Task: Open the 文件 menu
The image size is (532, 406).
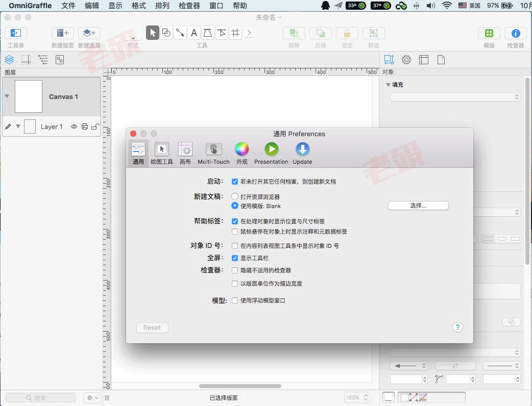Action: point(68,6)
